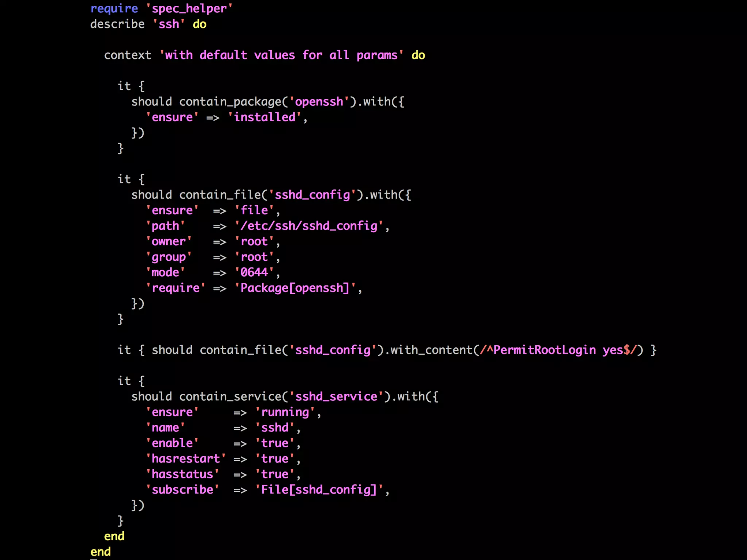This screenshot has height=560, width=747.
Task: Click the 'enable' key in service block
Action: coord(172,443)
